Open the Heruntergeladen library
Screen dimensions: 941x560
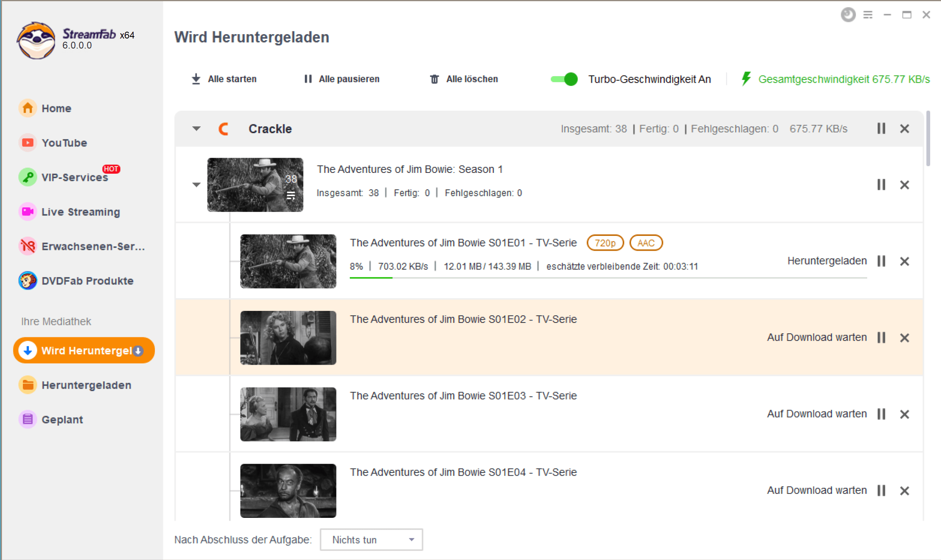(x=86, y=385)
